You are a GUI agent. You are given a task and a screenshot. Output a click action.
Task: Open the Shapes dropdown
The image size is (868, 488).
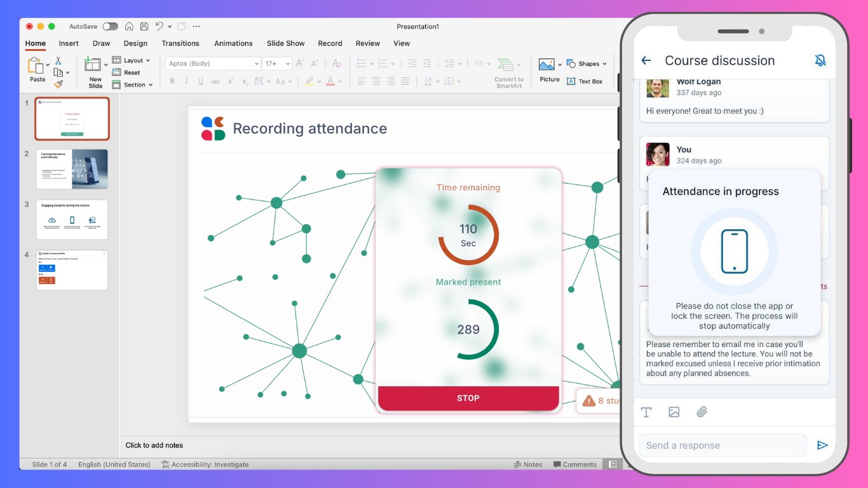[587, 64]
